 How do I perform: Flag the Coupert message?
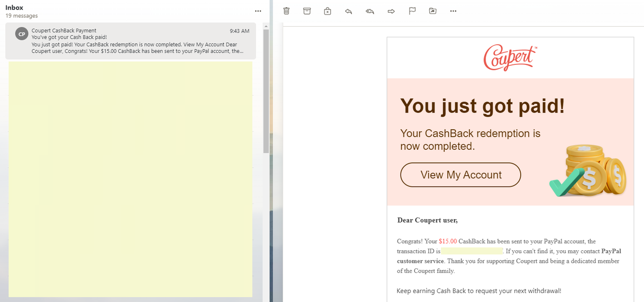pos(412,11)
